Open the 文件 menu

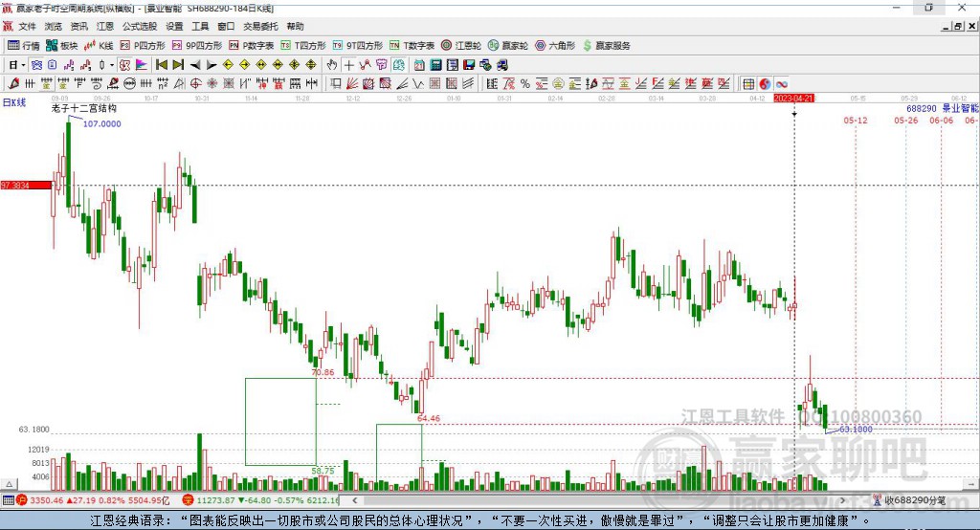click(x=27, y=26)
